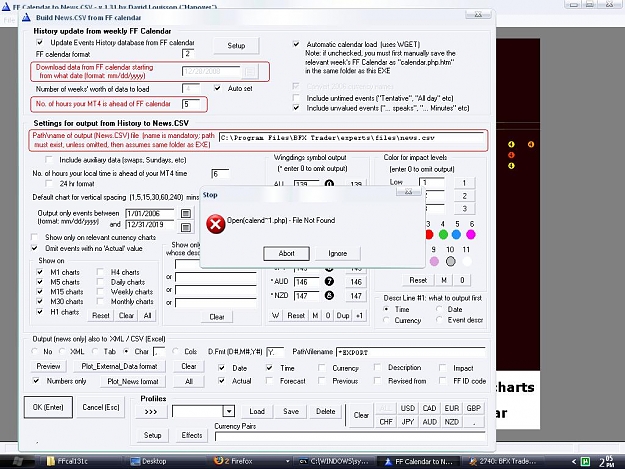Pick the red impact color swatch
This screenshot has width=625, height=469.
click(x=429, y=235)
